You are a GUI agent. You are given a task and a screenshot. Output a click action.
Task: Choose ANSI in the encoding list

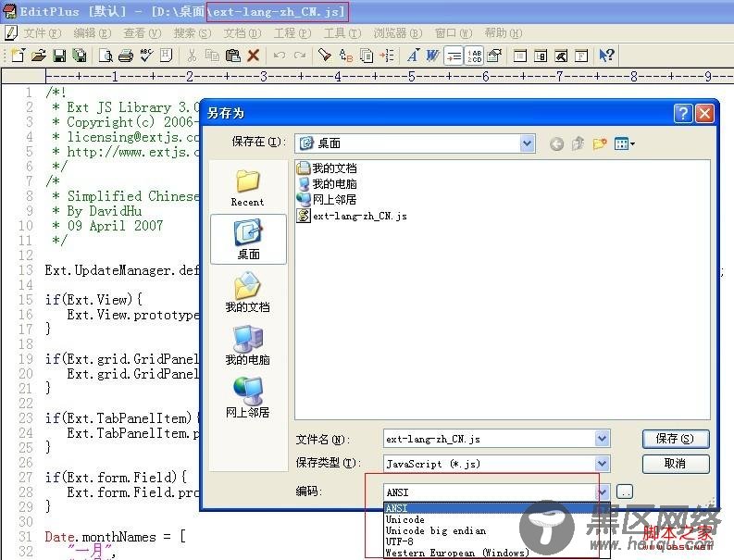497,508
